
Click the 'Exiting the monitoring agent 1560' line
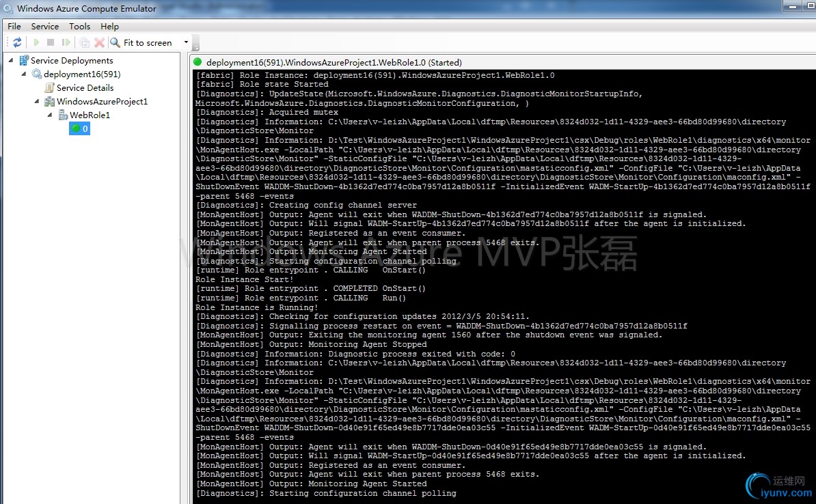[429, 335]
